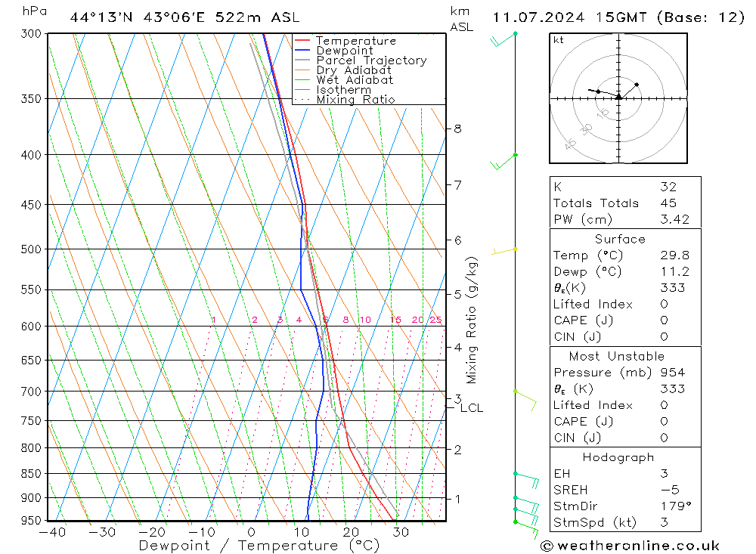Click the 300 hPa pressure label
Screen dimensions: 756x554
pyautogui.click(x=31, y=34)
